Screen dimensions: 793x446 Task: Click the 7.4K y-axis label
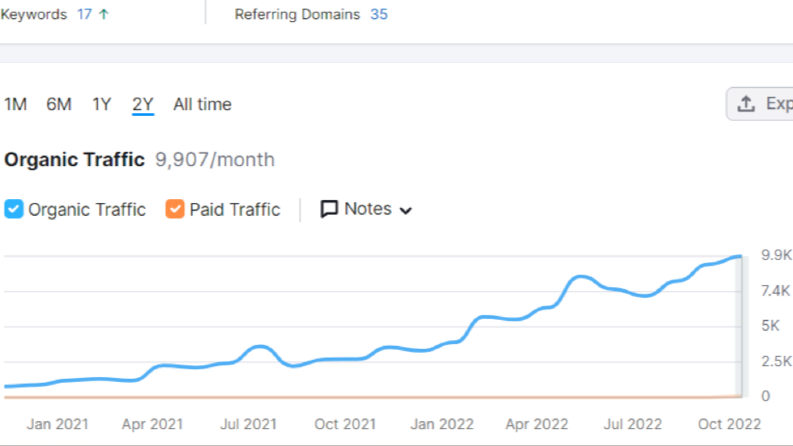click(775, 291)
